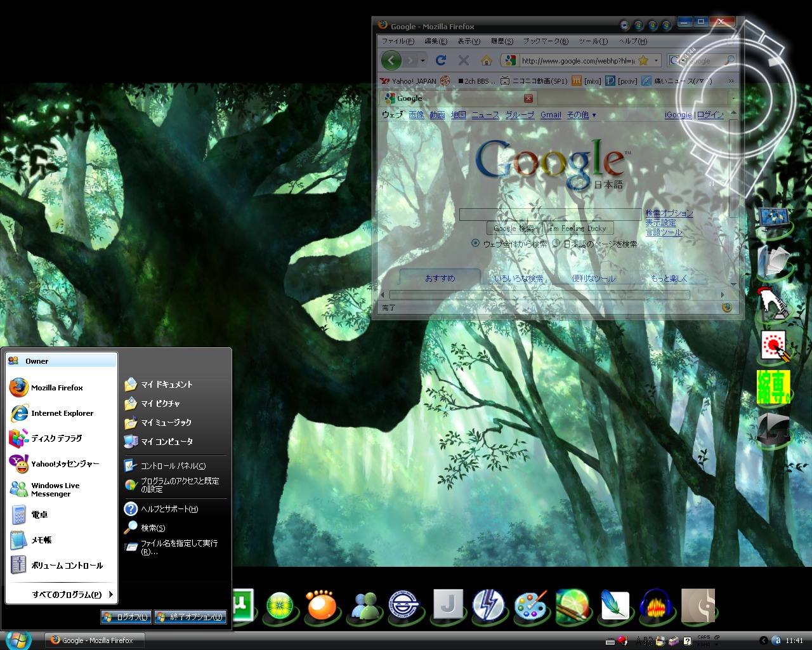Open the yellow-green kanji side dock icon
The width and height of the screenshot is (812, 650).
(773, 387)
